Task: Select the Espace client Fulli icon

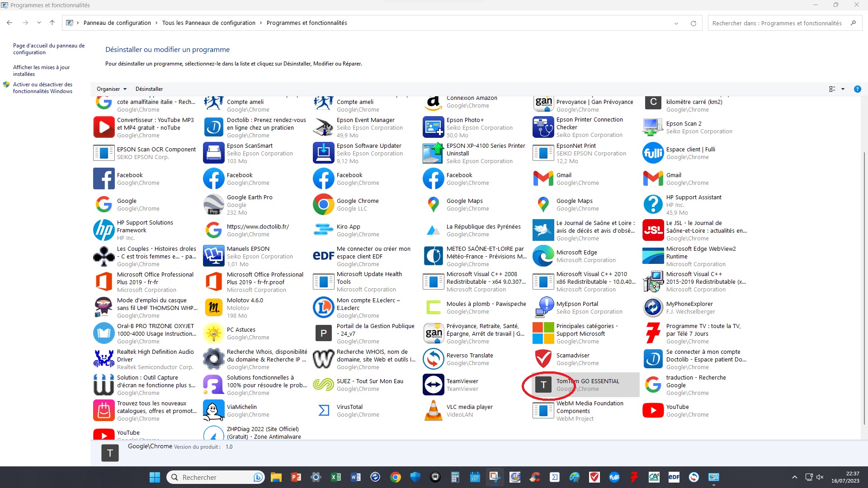Action: pos(653,153)
